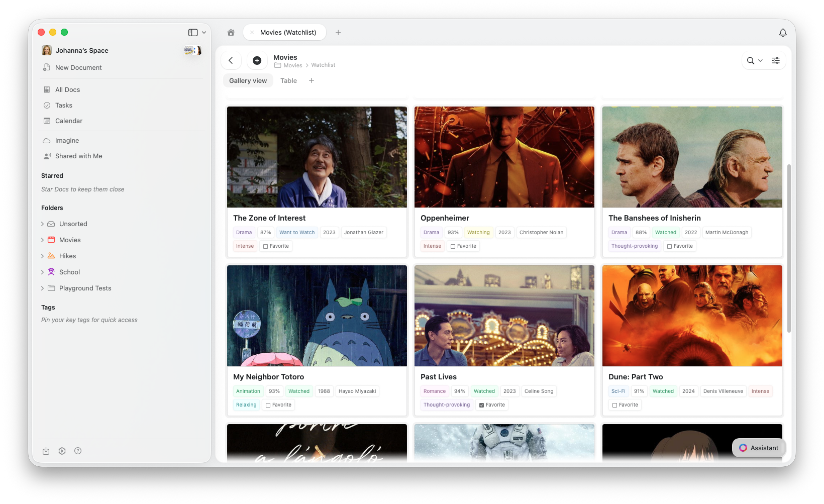View documents Shared with Me
This screenshot has height=504, width=824.
78,156
